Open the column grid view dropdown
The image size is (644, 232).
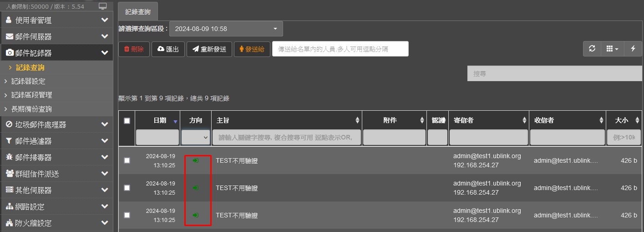[x=612, y=49]
